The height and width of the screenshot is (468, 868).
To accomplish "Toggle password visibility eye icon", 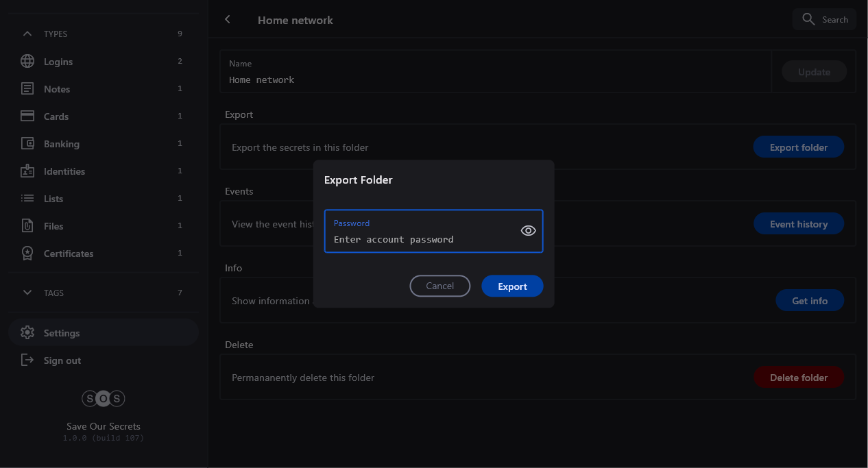I will coord(528,231).
